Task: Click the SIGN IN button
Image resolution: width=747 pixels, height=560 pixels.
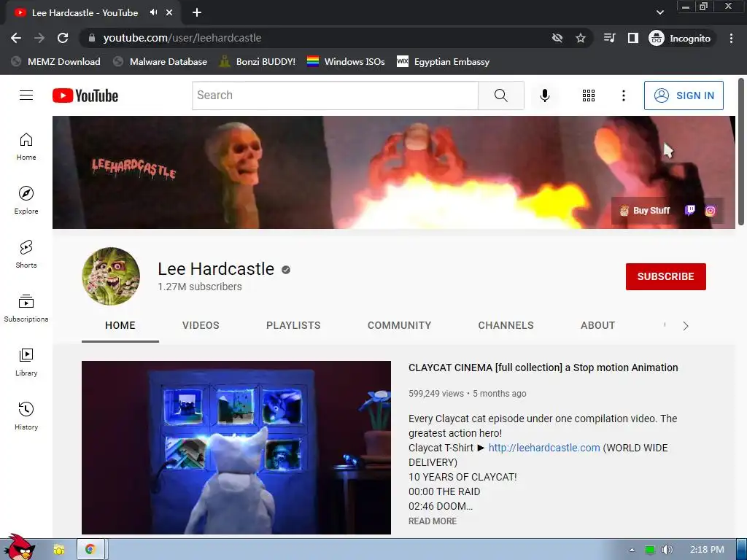Action: click(x=684, y=96)
